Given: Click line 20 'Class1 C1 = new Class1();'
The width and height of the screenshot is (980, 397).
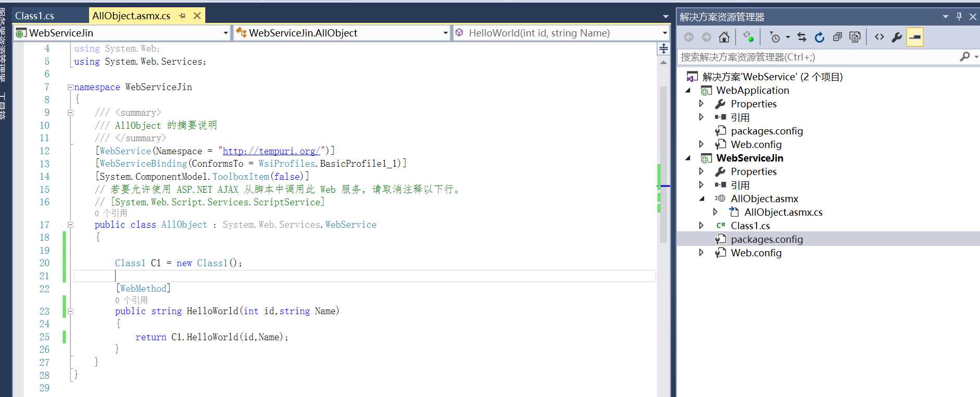Looking at the screenshot, I should tap(178, 263).
